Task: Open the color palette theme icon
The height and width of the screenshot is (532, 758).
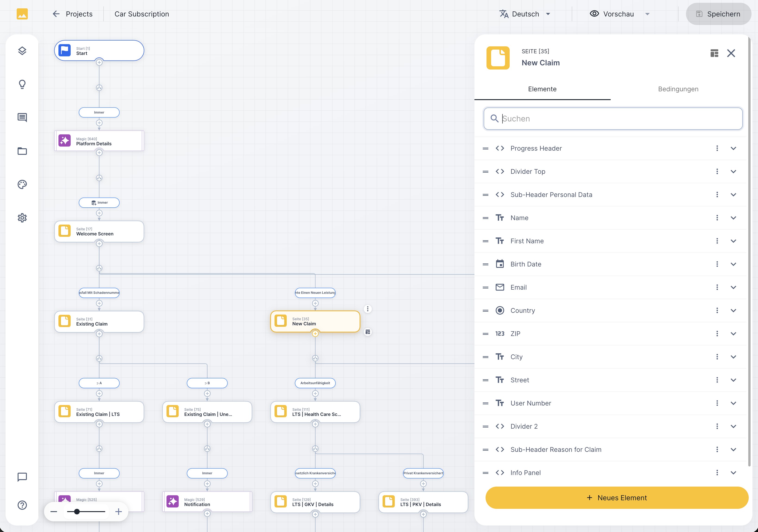Action: [x=22, y=184]
